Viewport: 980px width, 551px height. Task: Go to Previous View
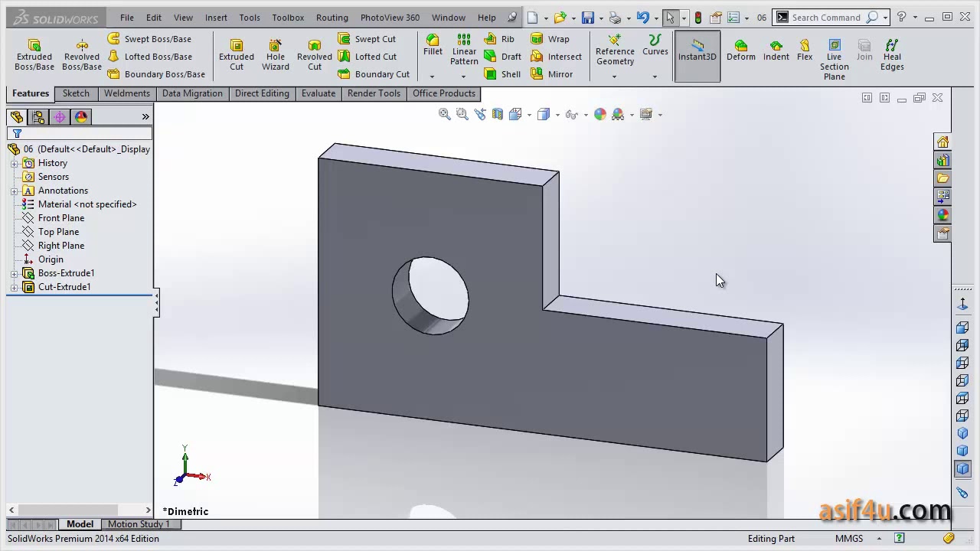pos(480,114)
